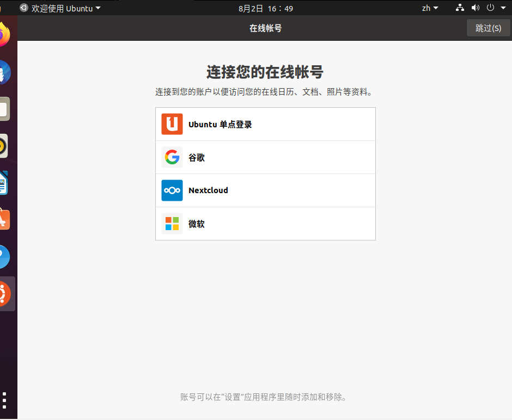Select the Ubuntu 单点登录 account row
The image size is (512, 420).
pos(265,124)
